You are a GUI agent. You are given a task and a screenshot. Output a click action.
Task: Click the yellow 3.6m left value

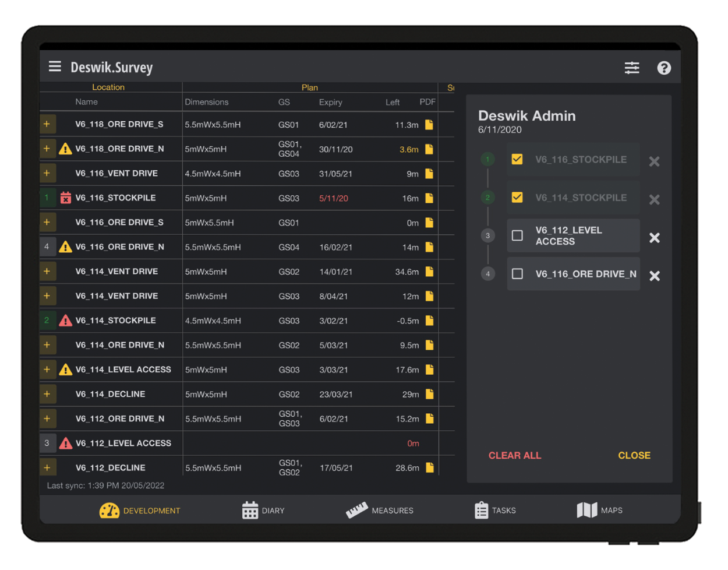(409, 149)
